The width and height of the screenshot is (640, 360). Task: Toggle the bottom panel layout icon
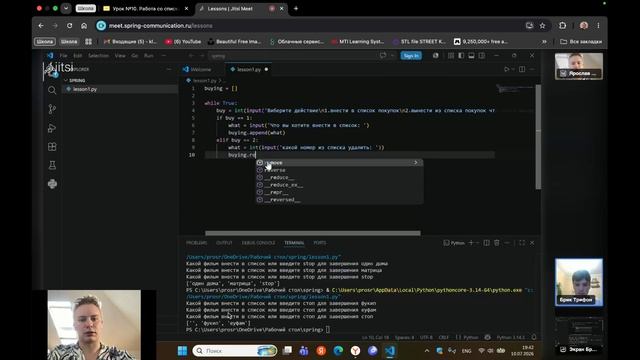tap(471, 56)
